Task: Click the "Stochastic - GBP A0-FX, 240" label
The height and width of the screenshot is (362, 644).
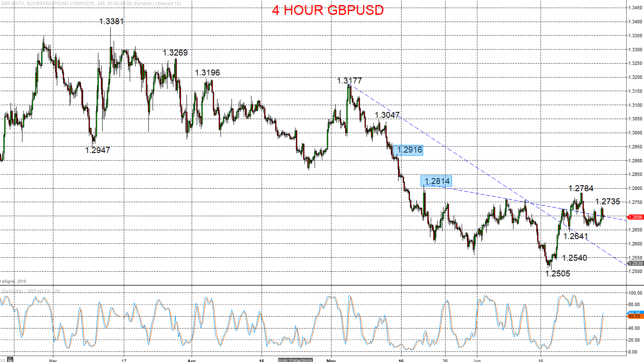Action: coord(31,291)
